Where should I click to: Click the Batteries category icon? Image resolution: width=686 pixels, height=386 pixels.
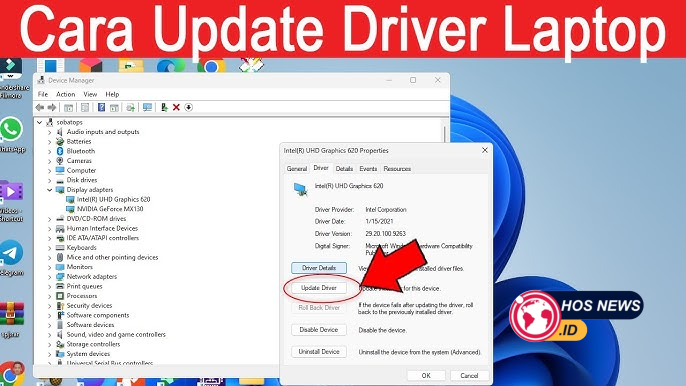[60, 141]
